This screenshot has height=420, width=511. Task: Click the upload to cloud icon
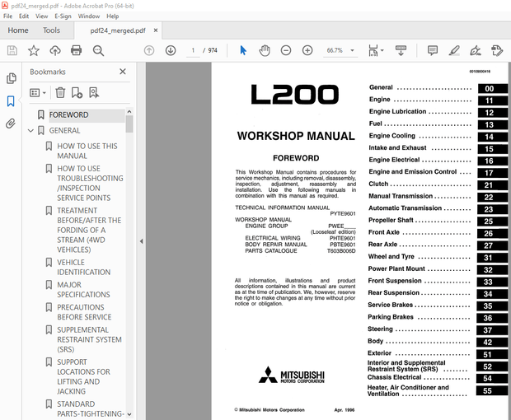click(55, 50)
